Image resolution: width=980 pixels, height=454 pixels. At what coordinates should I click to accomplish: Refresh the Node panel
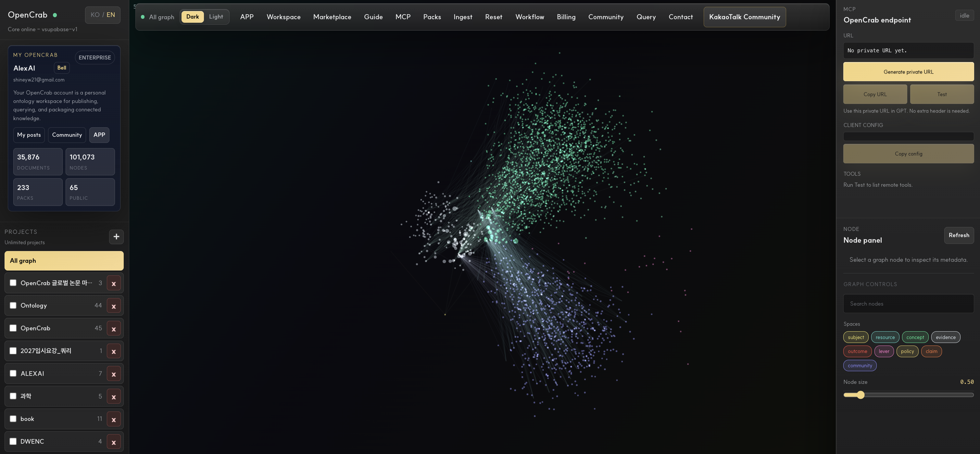coord(959,235)
